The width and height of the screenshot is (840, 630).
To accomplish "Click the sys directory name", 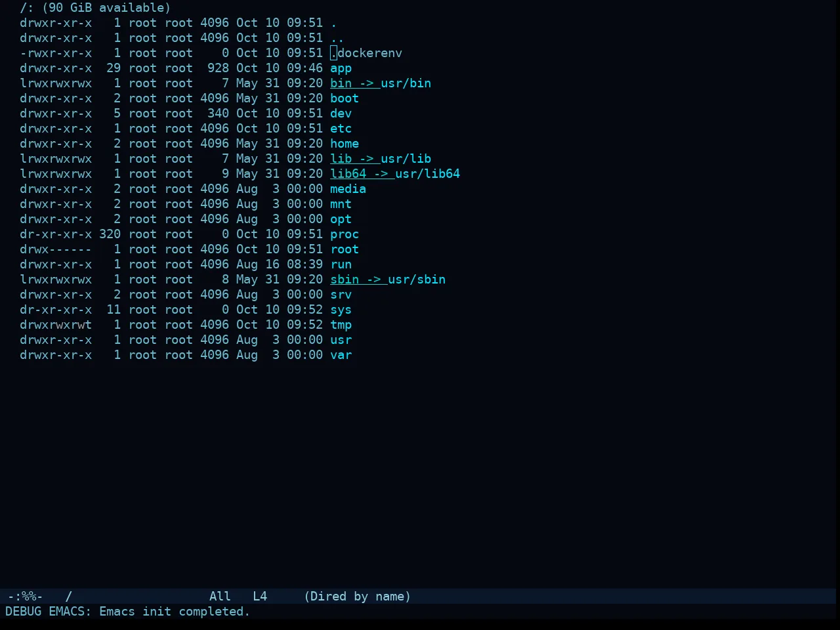I will click(x=341, y=310).
